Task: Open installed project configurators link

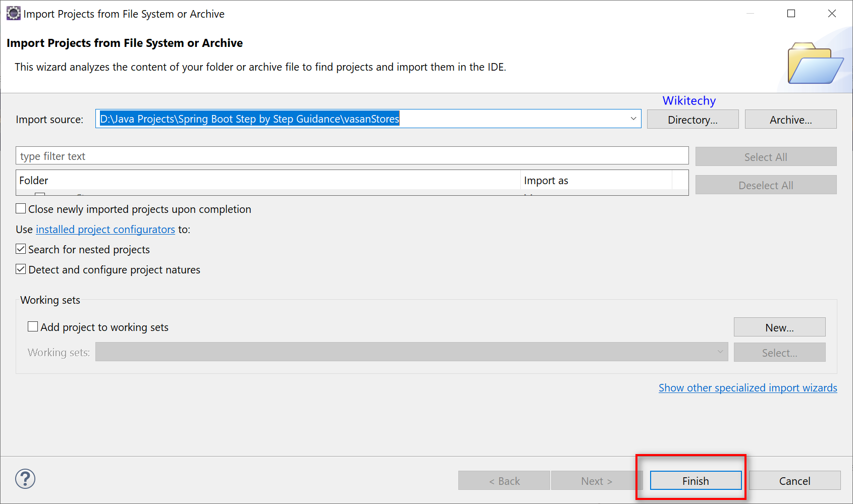Action: pyautogui.click(x=105, y=230)
